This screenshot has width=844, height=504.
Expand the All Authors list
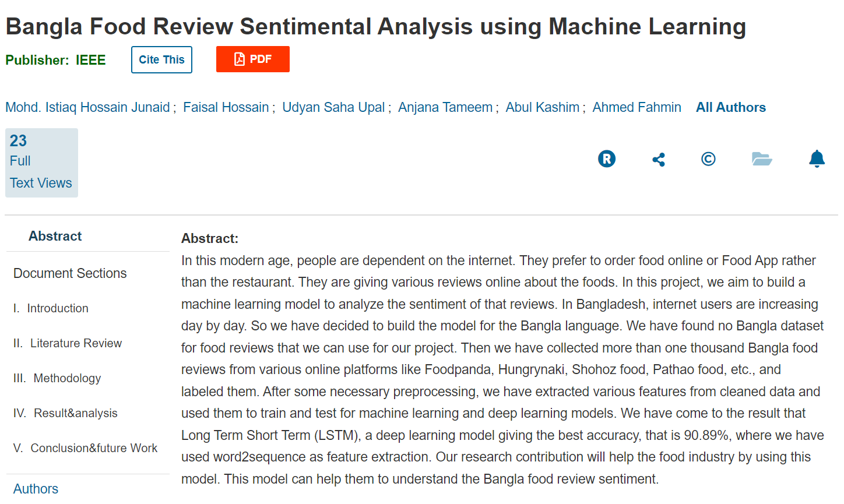pyautogui.click(x=730, y=107)
